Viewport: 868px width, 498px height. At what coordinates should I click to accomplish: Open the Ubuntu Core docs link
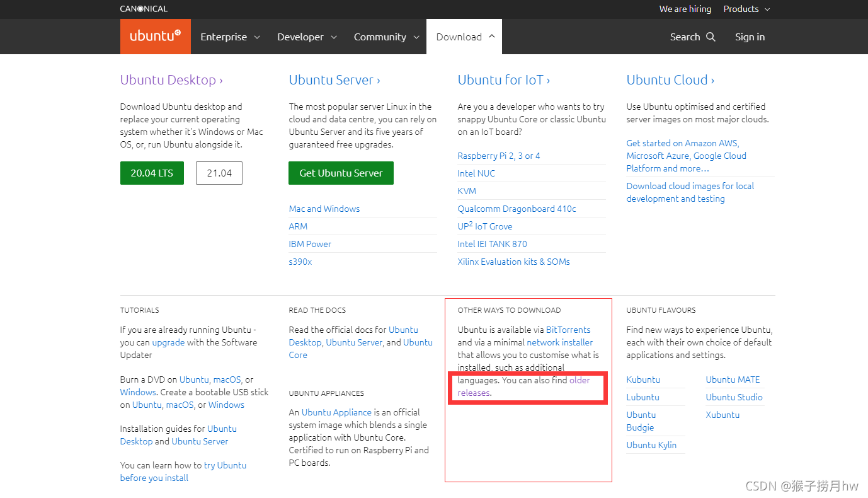360,349
